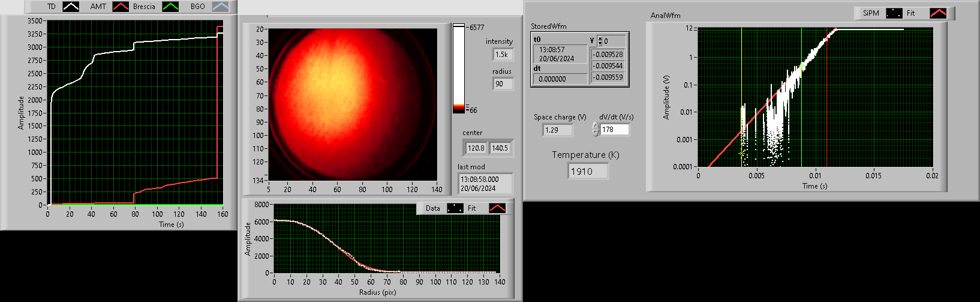Click the Data plot legend icon

455,208
